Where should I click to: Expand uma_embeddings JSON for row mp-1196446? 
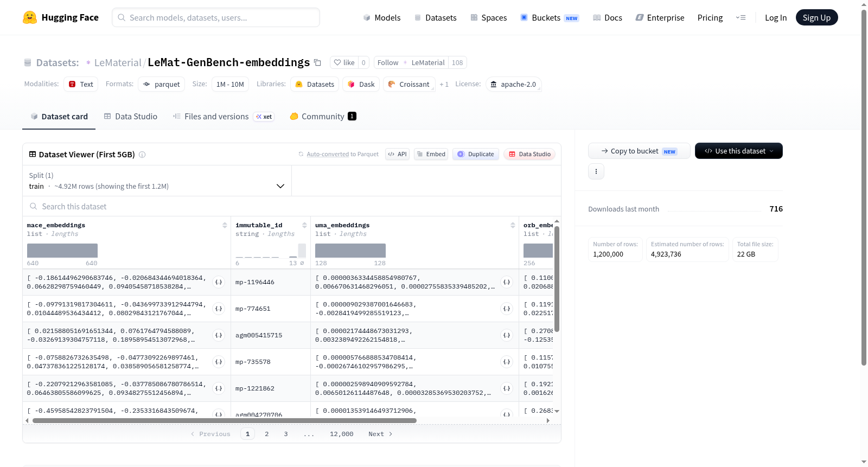(x=507, y=282)
